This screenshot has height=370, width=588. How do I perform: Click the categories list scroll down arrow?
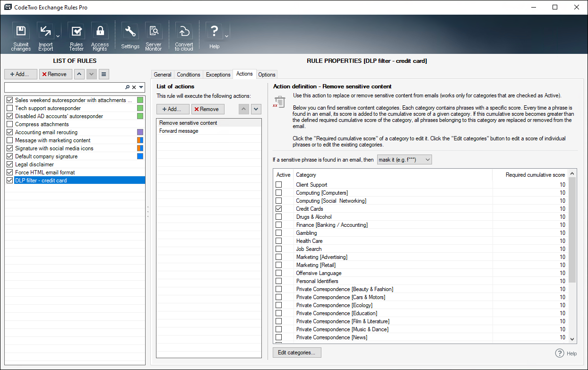(x=572, y=339)
